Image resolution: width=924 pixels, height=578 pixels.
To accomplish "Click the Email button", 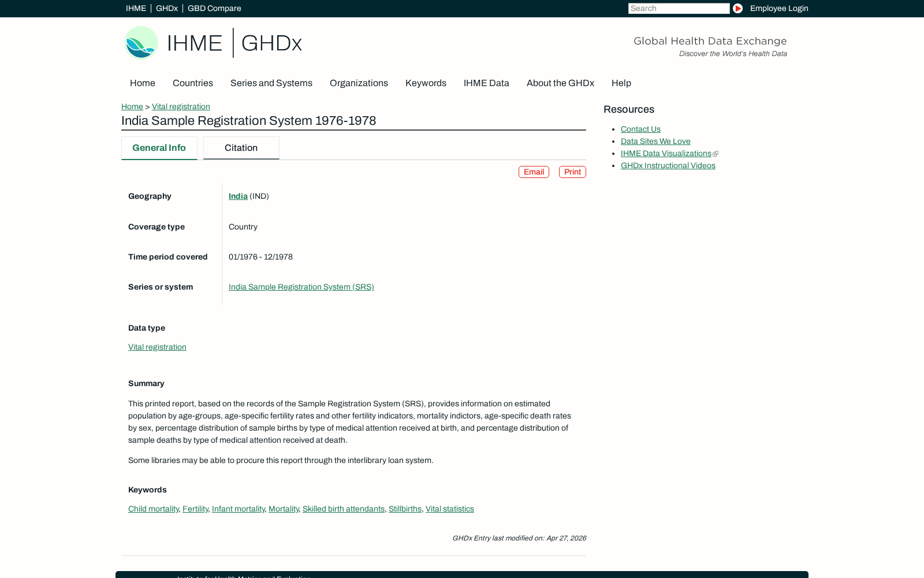I will pos(534,172).
